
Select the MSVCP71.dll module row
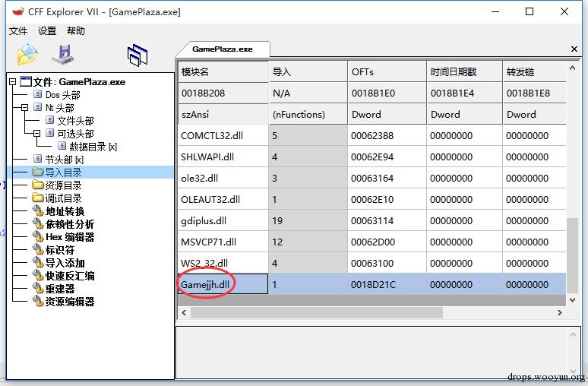371,242
